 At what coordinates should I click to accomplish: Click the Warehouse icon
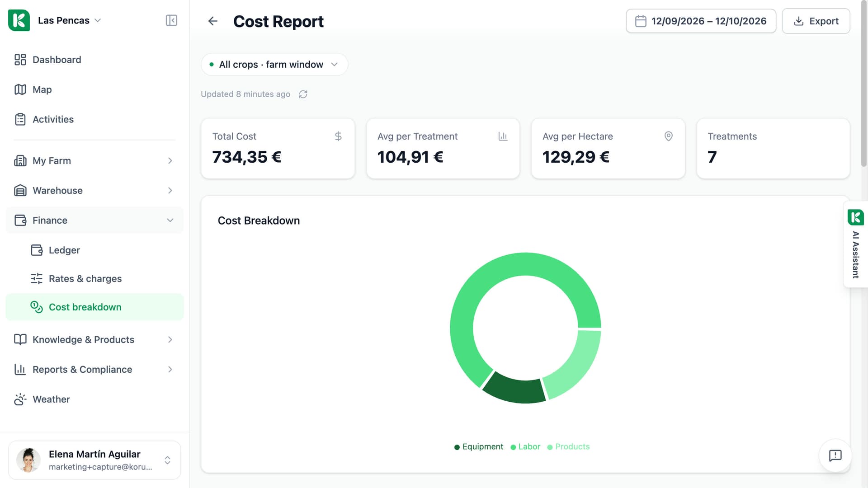coord(20,191)
